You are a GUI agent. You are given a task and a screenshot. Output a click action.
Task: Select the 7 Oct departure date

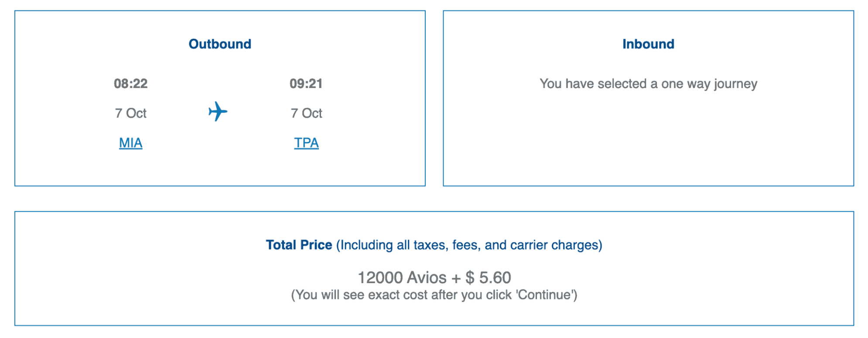point(130,113)
